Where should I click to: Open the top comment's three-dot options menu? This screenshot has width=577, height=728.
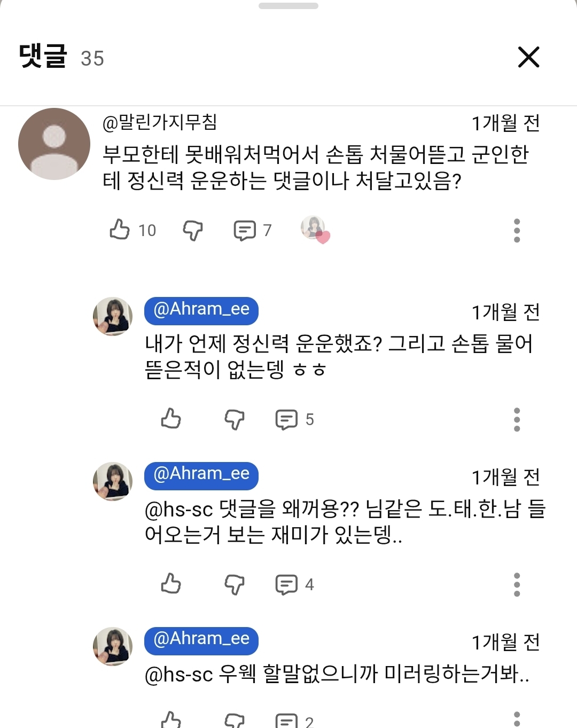coord(517,230)
